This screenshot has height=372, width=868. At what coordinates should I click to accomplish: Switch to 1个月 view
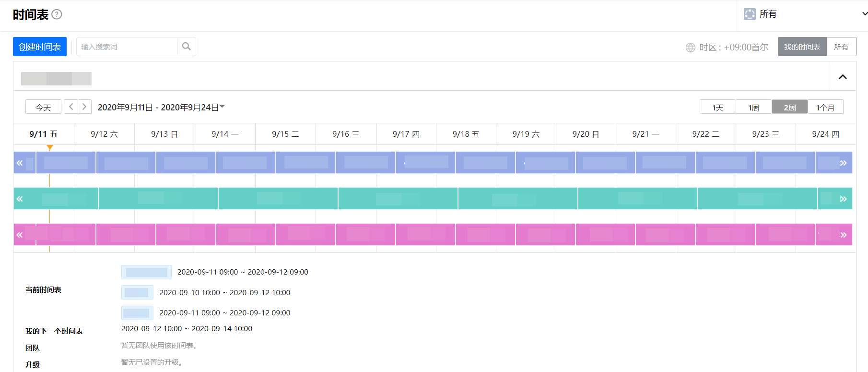(x=825, y=107)
